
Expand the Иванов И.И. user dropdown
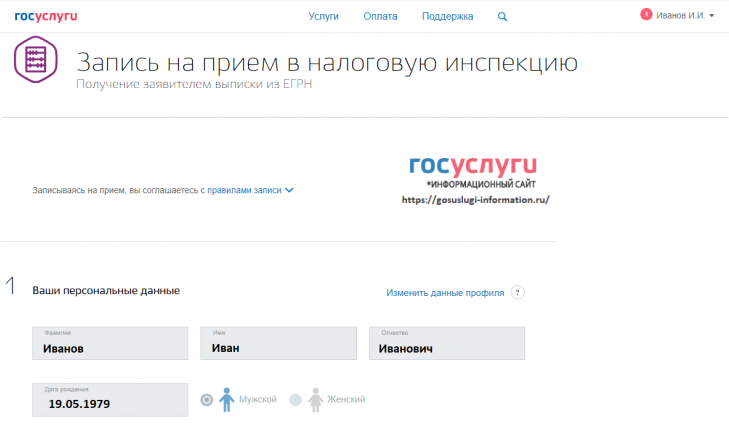684,15
